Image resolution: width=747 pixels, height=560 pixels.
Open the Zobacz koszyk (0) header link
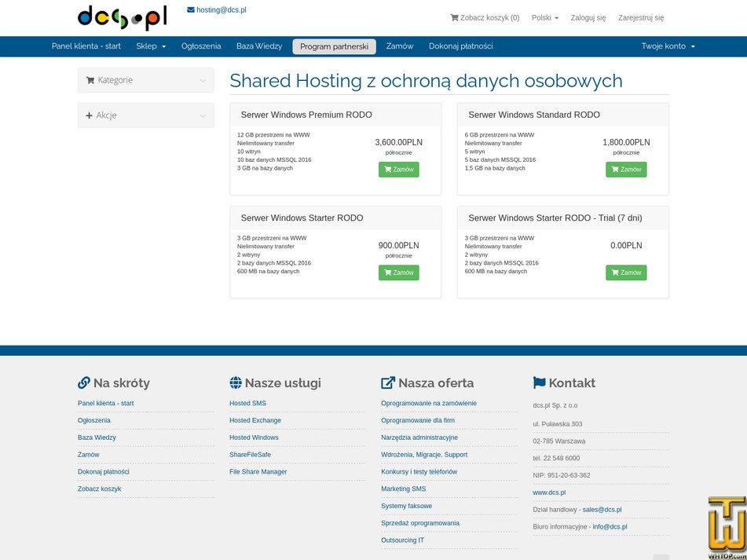(485, 17)
